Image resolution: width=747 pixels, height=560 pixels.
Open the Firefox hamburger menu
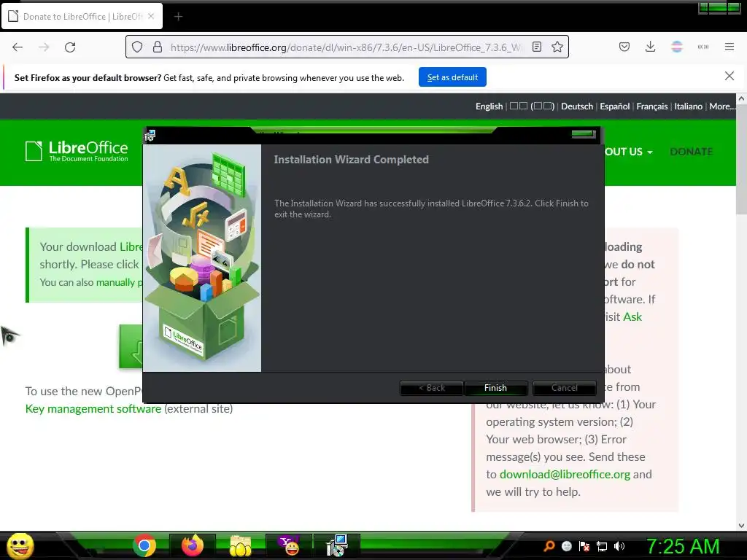point(729,47)
